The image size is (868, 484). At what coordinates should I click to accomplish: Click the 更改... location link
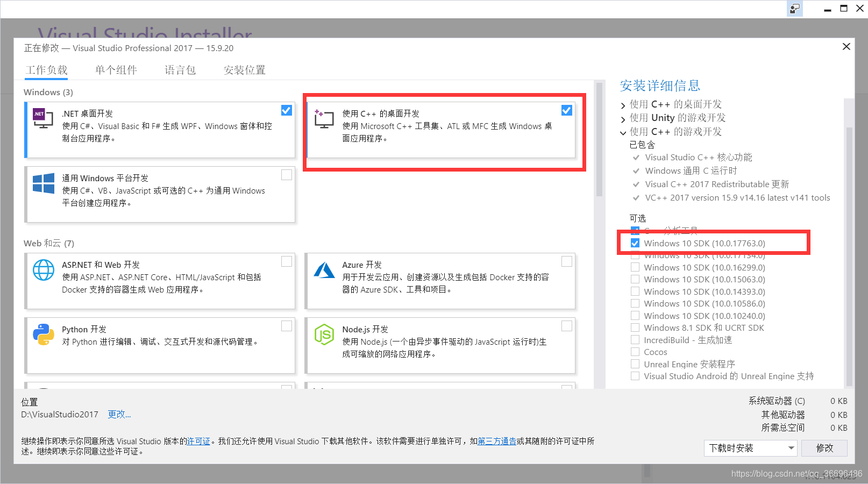pos(119,414)
